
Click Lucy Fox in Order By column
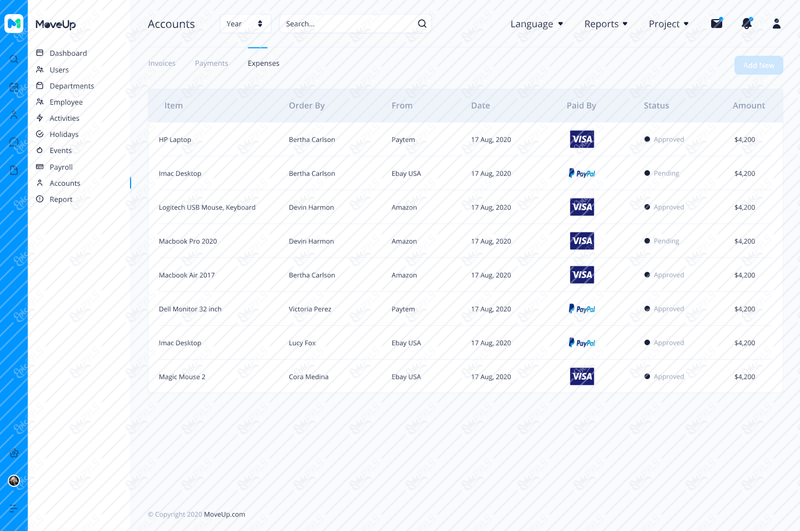tap(302, 343)
